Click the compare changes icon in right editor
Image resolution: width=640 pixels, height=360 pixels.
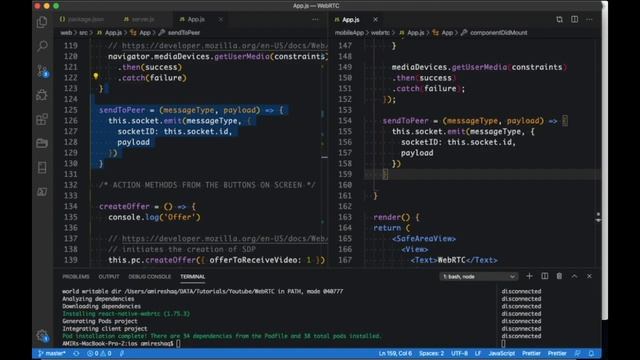click(x=559, y=19)
